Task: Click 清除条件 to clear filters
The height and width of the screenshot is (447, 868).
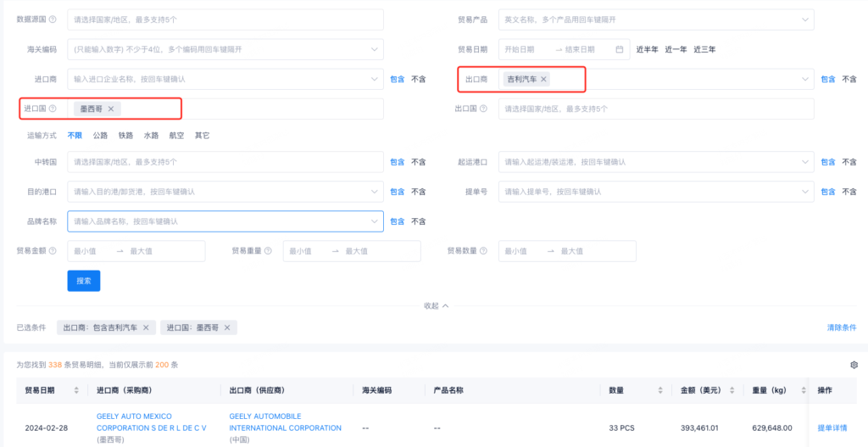Action: pyautogui.click(x=842, y=327)
